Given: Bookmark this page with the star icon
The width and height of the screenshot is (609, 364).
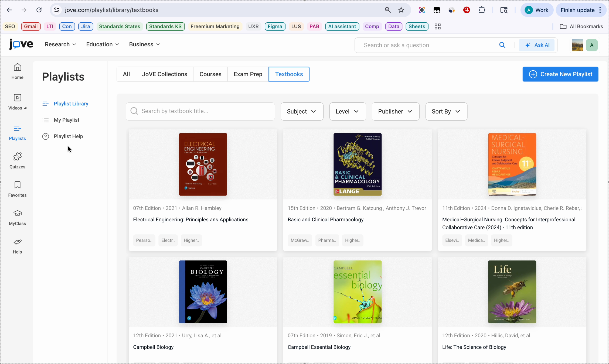Looking at the screenshot, I should click(x=401, y=10).
